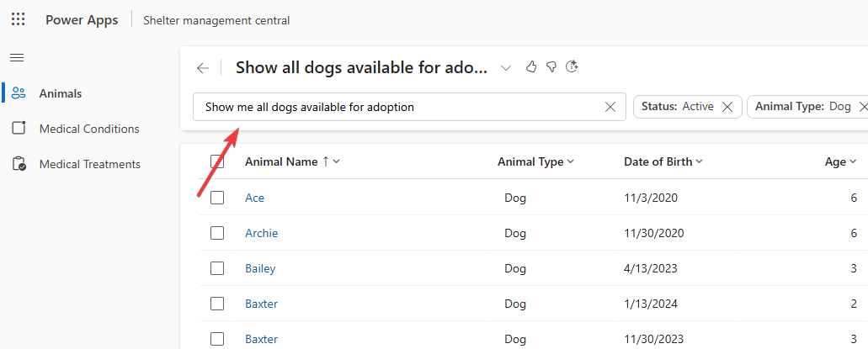Remove the Animal Type: Dog filter
Screen dimensions: 868x349
click(x=861, y=107)
